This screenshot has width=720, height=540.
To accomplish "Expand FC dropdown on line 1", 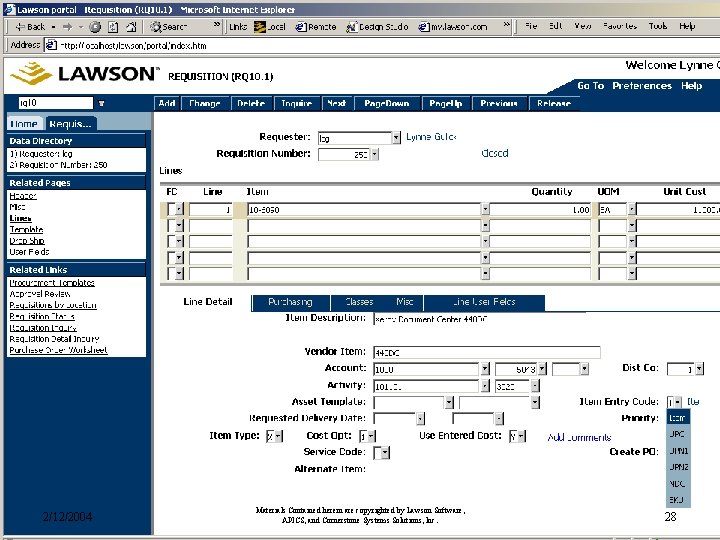I will 179,209.
